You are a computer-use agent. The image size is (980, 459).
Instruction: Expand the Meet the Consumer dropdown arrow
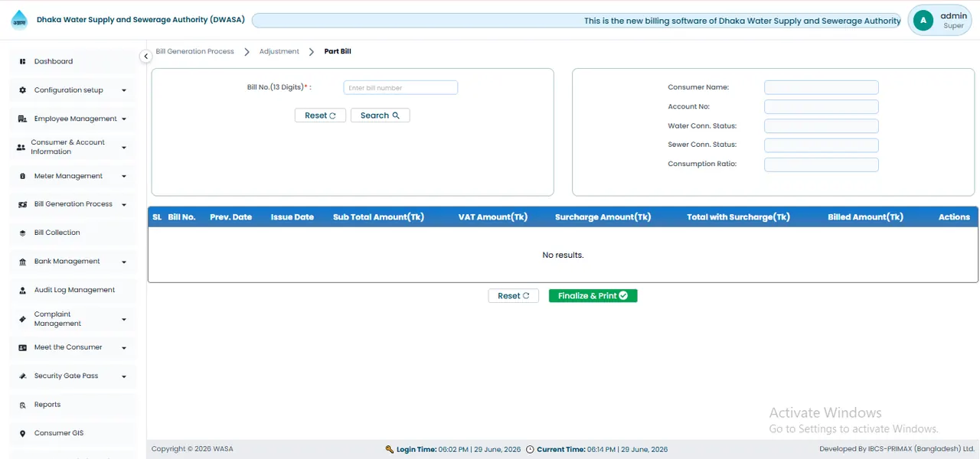[124, 348]
